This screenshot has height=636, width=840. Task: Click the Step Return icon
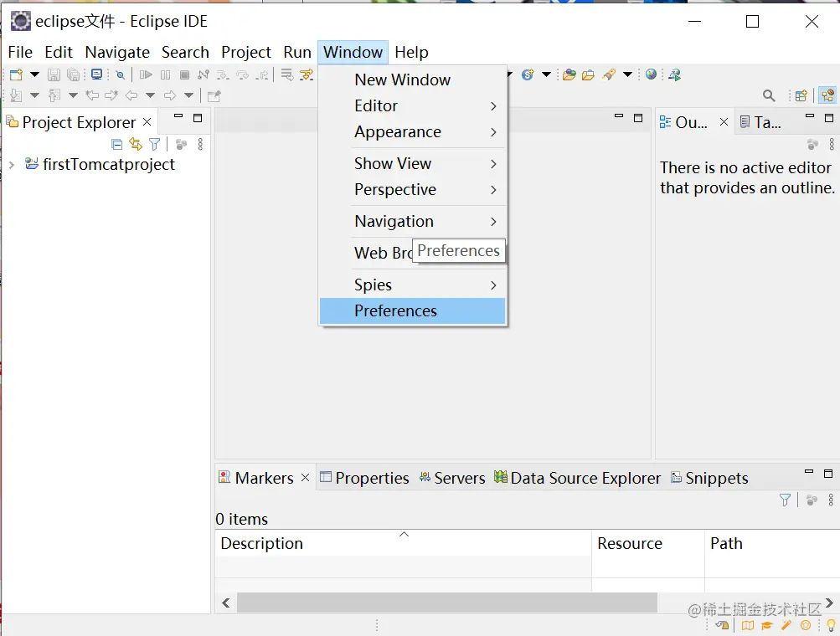tap(262, 75)
